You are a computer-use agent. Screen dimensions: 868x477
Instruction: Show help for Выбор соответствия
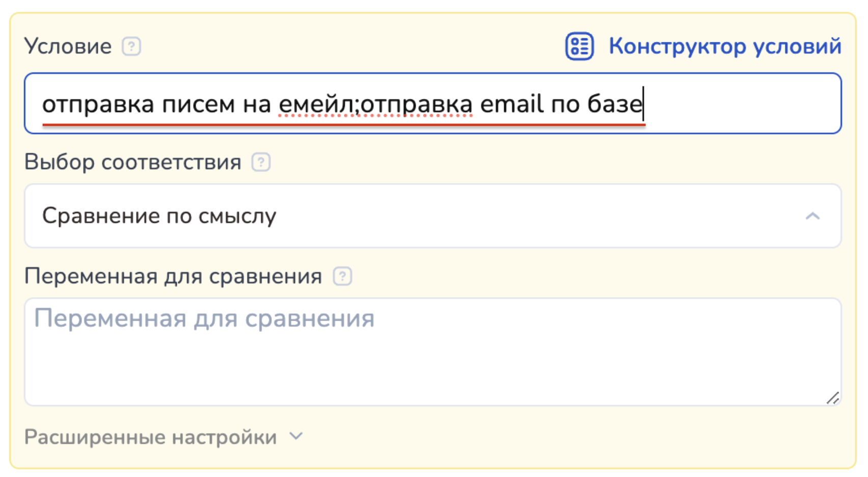click(261, 163)
